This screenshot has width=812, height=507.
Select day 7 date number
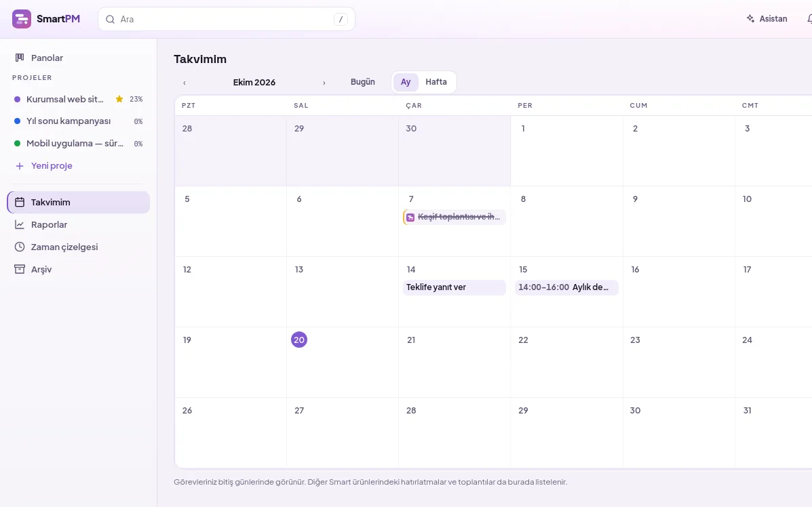410,199
